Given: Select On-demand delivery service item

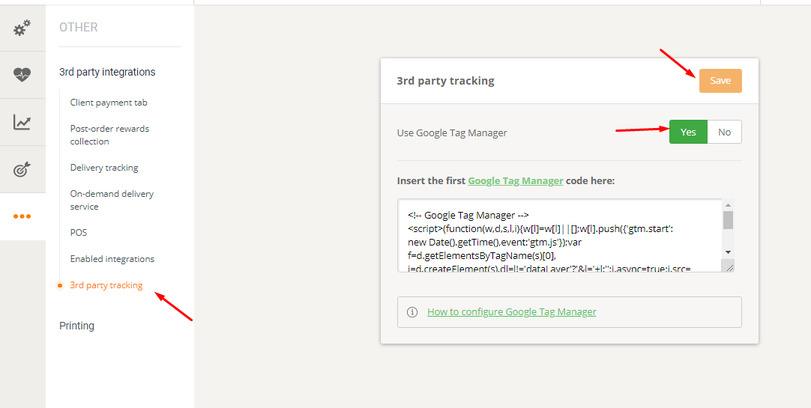Looking at the screenshot, I should (112, 200).
